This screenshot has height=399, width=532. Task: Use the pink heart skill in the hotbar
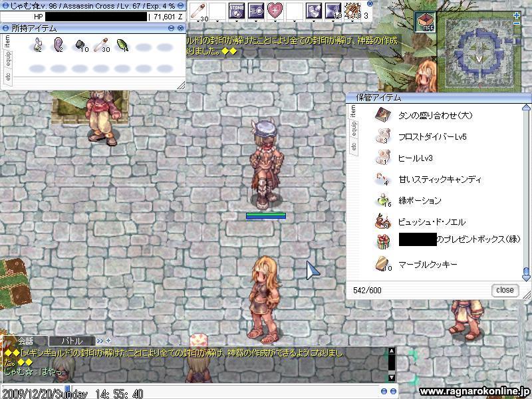tap(275, 11)
